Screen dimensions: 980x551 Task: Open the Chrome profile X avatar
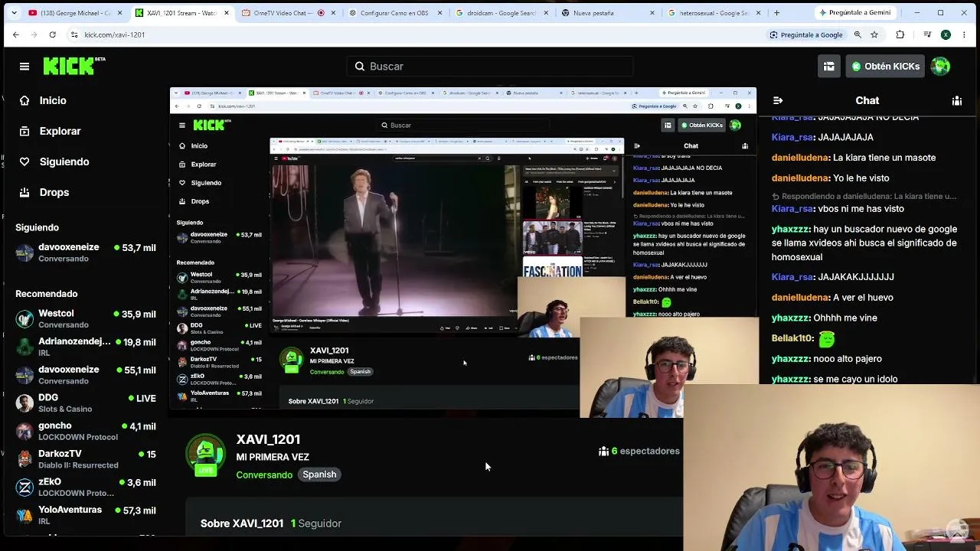point(946,34)
